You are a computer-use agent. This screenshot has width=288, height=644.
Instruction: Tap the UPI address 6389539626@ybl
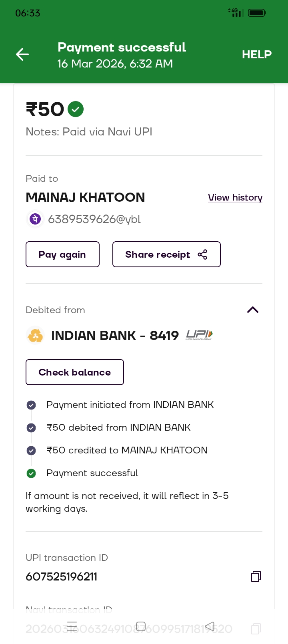94,219
